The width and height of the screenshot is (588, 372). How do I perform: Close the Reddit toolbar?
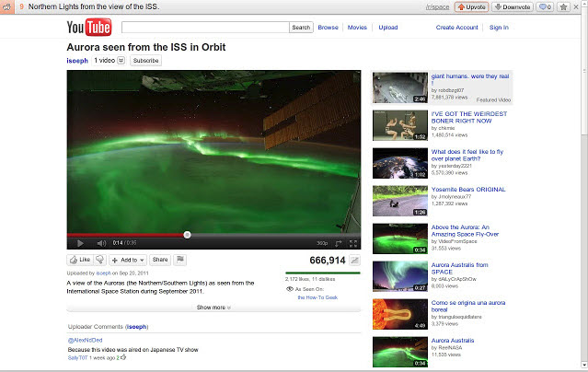576,6
